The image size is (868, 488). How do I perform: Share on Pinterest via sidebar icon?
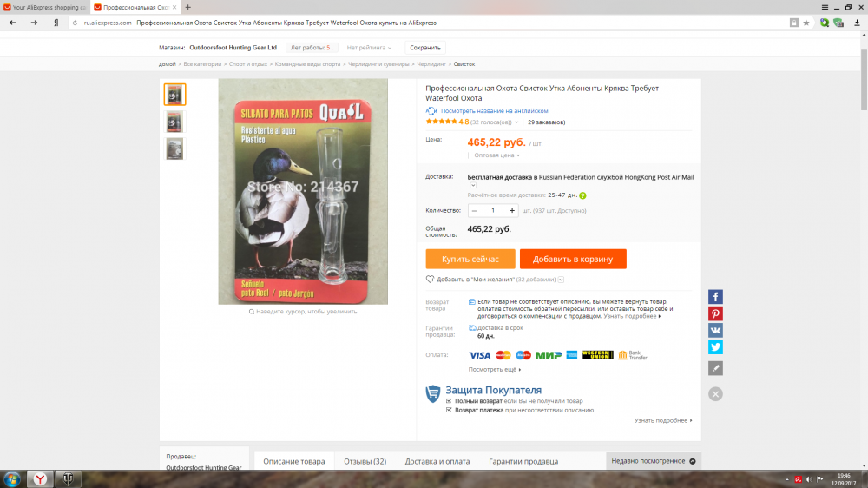pos(715,313)
